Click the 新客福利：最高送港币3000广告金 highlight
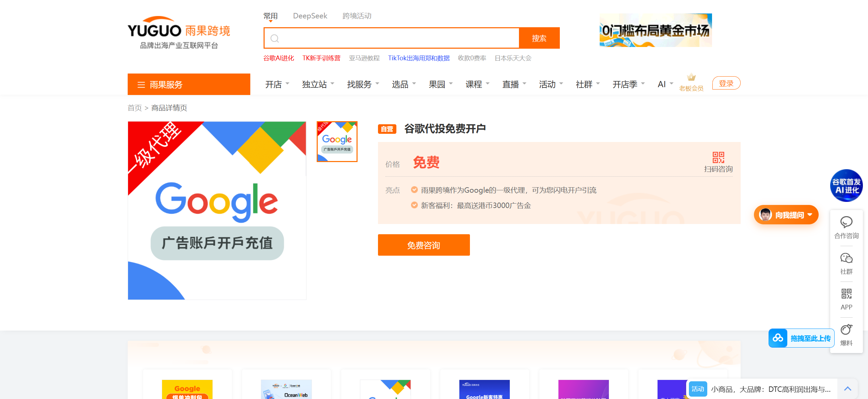This screenshot has width=868, height=399. click(476, 205)
